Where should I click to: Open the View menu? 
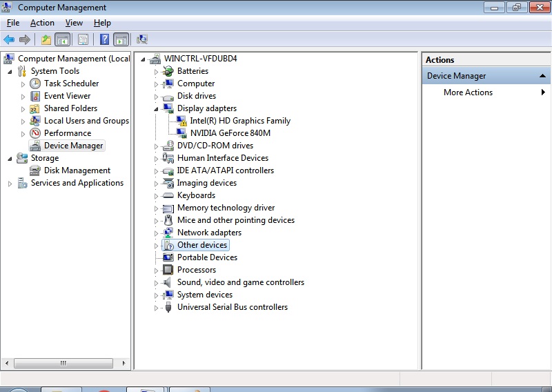[74, 23]
